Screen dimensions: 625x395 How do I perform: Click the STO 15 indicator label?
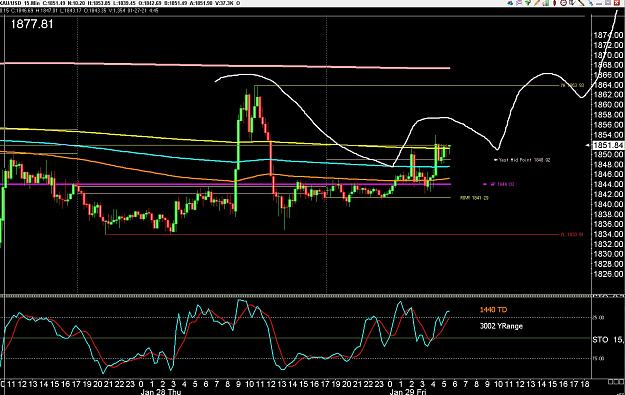(608, 340)
